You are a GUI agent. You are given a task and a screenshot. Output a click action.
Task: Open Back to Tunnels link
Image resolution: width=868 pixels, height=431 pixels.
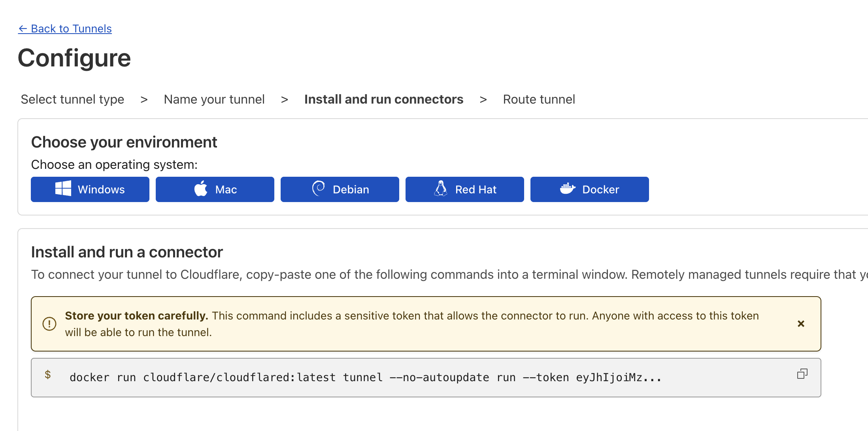[x=71, y=28]
